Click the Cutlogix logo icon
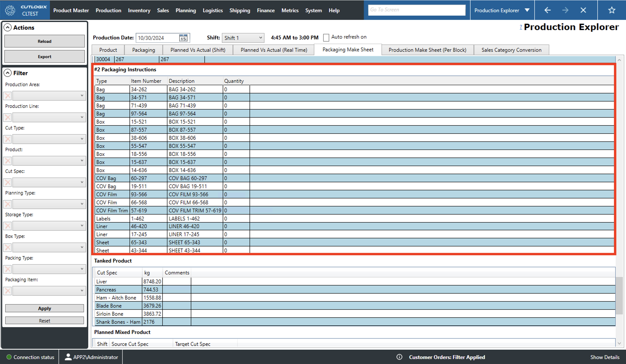The height and width of the screenshot is (364, 626). pos(10,10)
